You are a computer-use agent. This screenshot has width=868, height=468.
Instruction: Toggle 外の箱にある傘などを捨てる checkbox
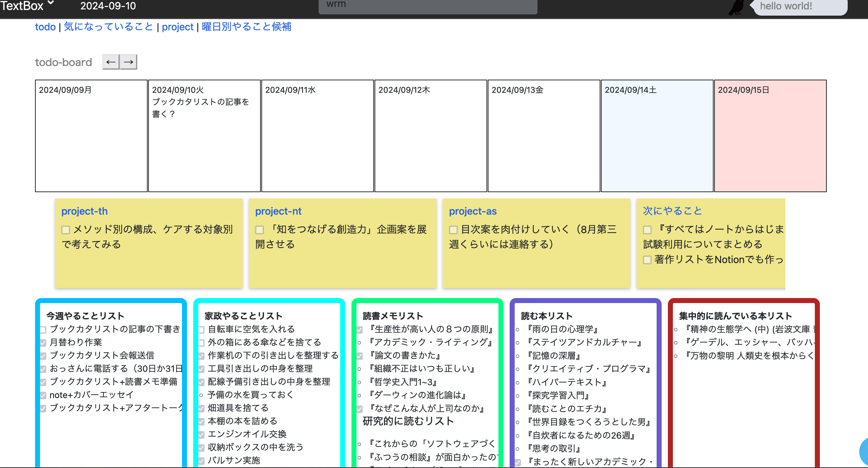201,343
